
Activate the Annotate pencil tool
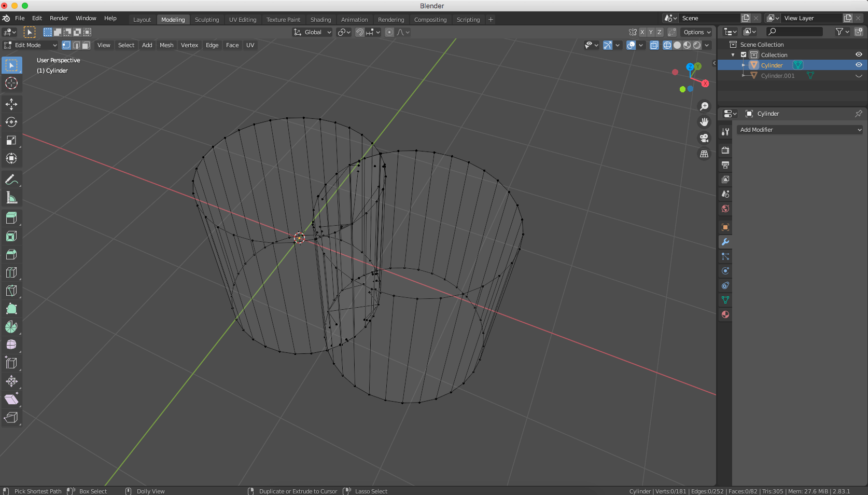click(x=11, y=180)
